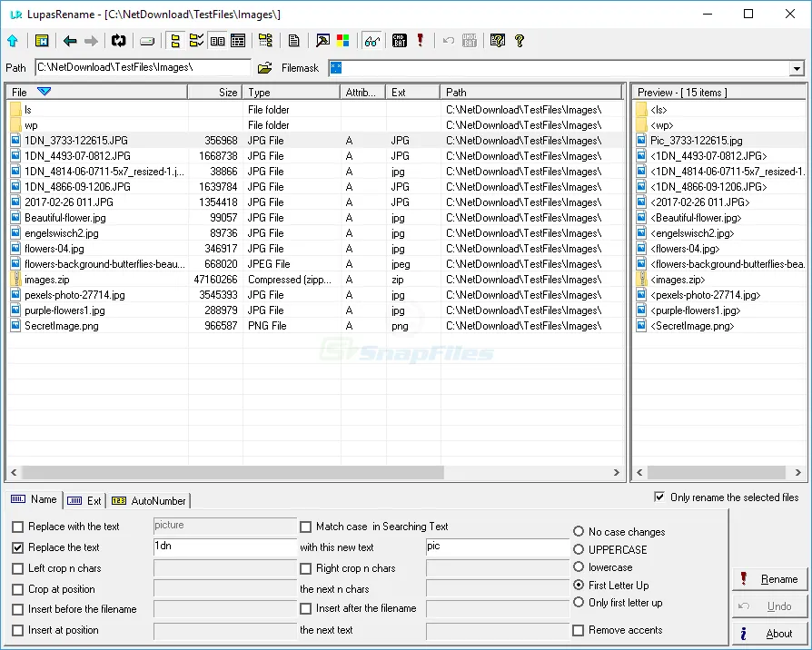Enable the Crop at position checkbox
Viewport: 812px width, 650px height.
pos(17,589)
